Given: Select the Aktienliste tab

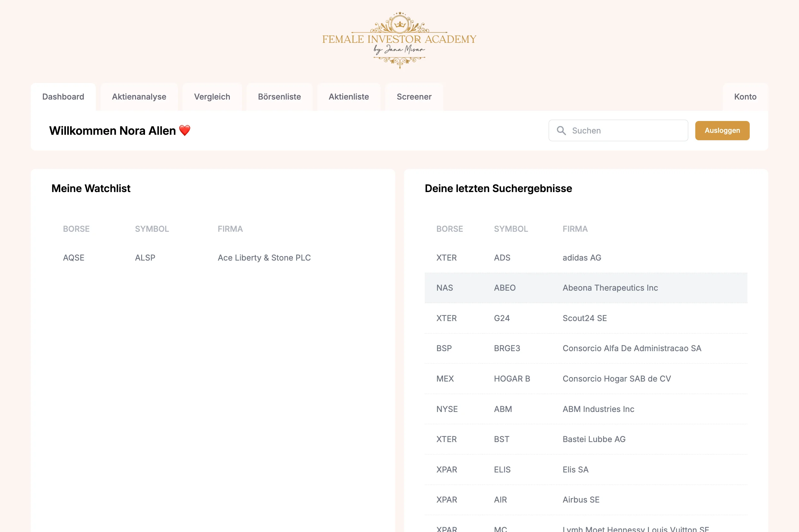Looking at the screenshot, I should (349, 97).
